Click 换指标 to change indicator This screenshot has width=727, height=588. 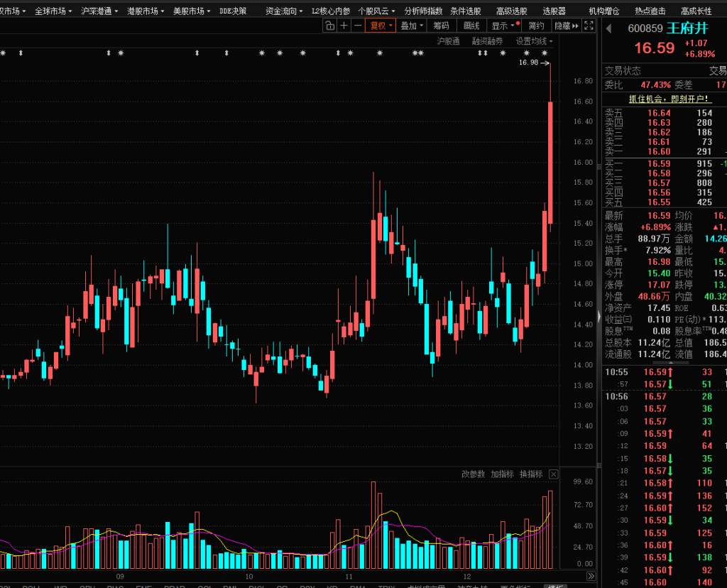(531, 474)
